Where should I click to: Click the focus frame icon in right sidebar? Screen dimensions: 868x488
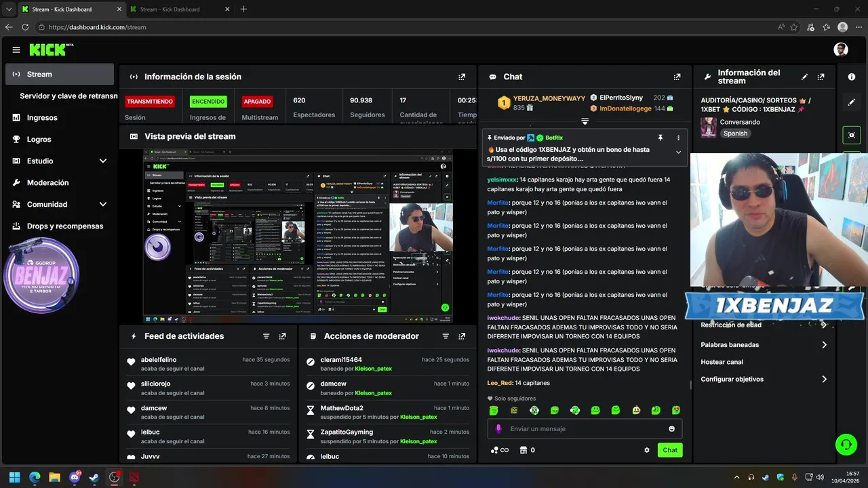coord(852,135)
